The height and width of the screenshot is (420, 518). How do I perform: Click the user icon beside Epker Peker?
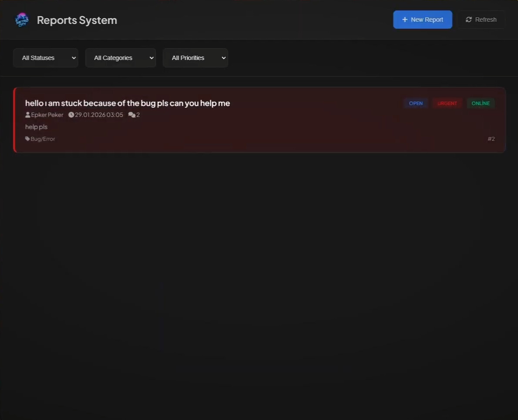click(x=28, y=115)
